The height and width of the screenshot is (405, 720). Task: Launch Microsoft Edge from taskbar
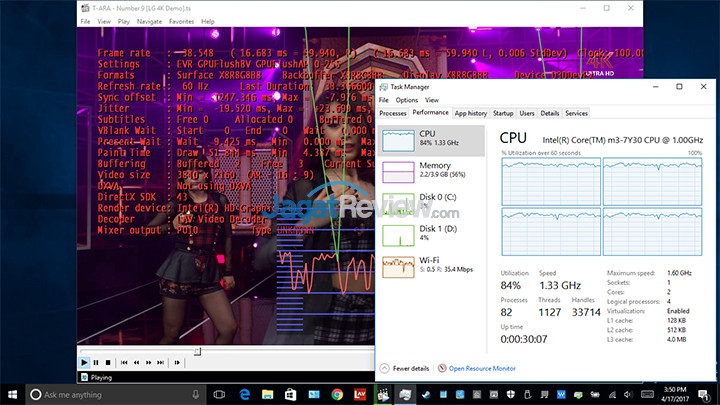click(x=245, y=394)
